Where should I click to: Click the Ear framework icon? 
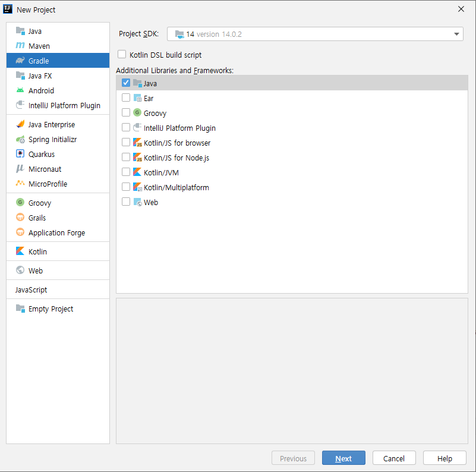click(x=137, y=98)
